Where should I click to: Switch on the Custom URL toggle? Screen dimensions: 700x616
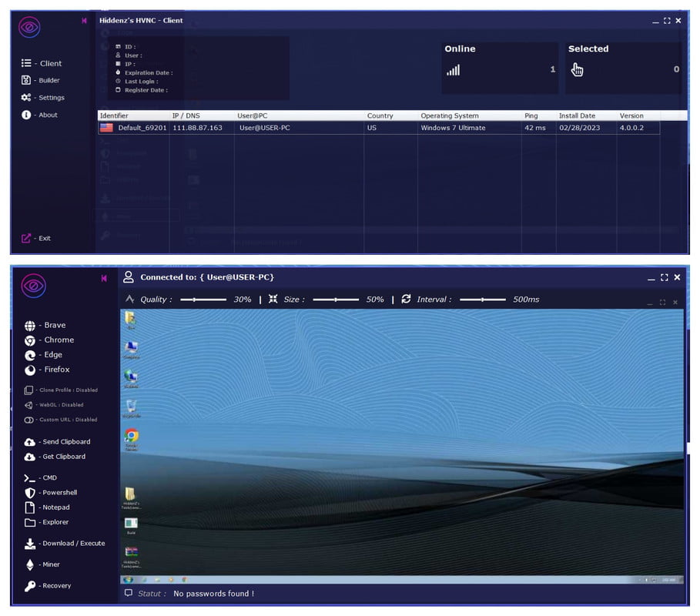point(29,420)
